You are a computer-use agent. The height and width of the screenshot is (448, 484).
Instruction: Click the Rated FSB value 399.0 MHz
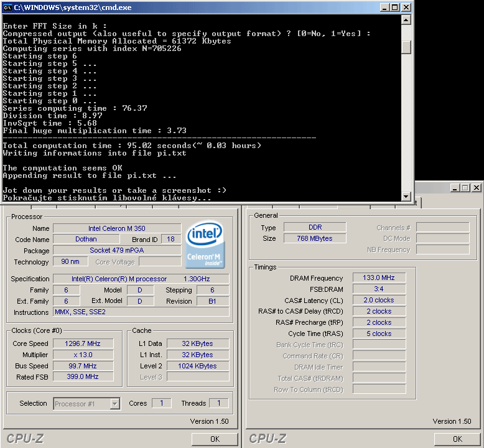pos(83,376)
